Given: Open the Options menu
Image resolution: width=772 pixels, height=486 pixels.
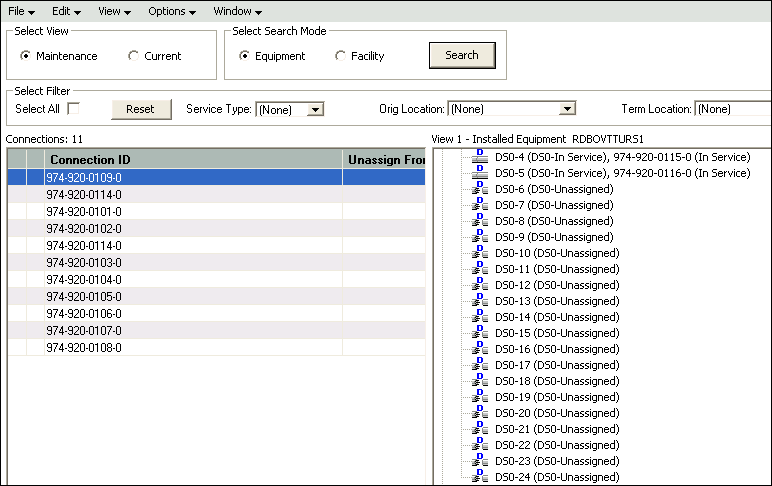Looking at the screenshot, I should click(172, 11).
